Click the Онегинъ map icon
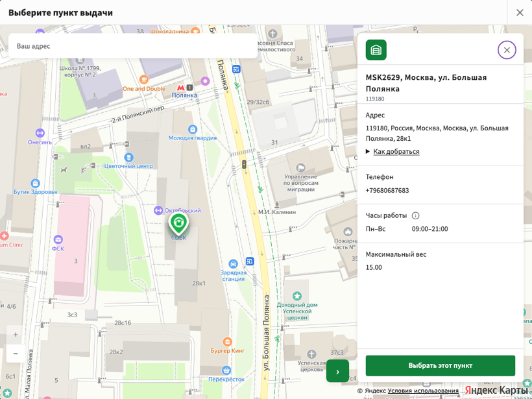532x399 pixels. tap(40, 132)
